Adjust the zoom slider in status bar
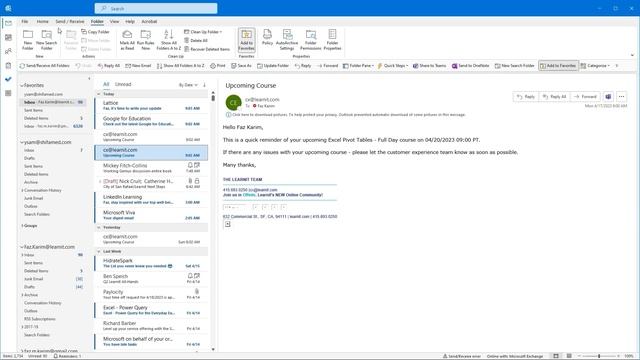 tap(599, 356)
